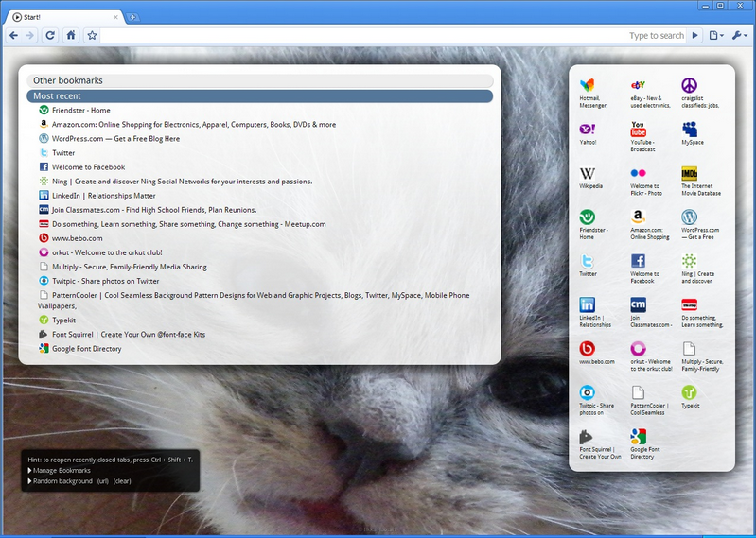Click the forward arrow button
This screenshot has width=756, height=538.
[x=29, y=35]
